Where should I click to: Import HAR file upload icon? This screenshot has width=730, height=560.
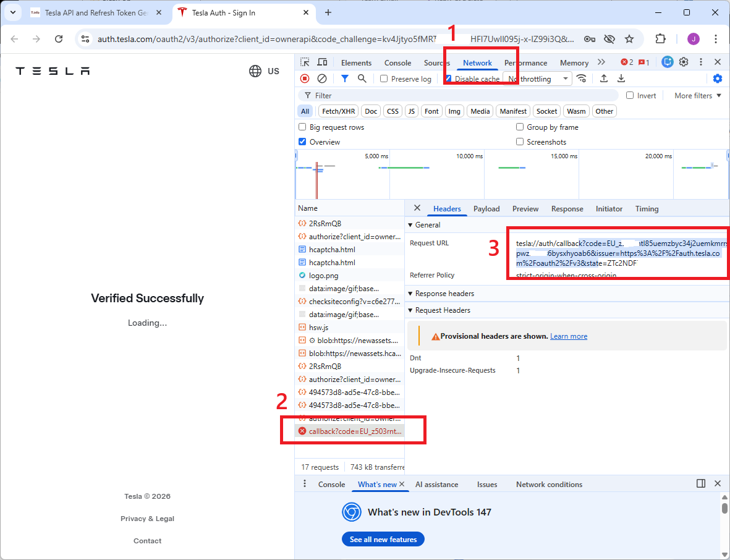tap(604, 78)
